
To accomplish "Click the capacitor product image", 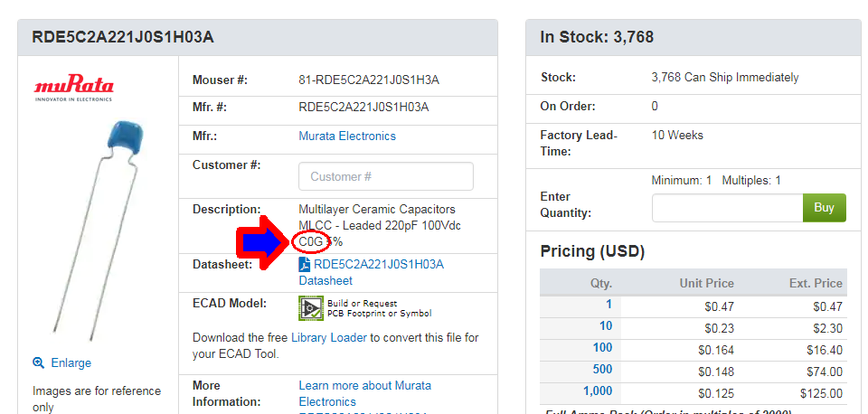I will 99,230.
